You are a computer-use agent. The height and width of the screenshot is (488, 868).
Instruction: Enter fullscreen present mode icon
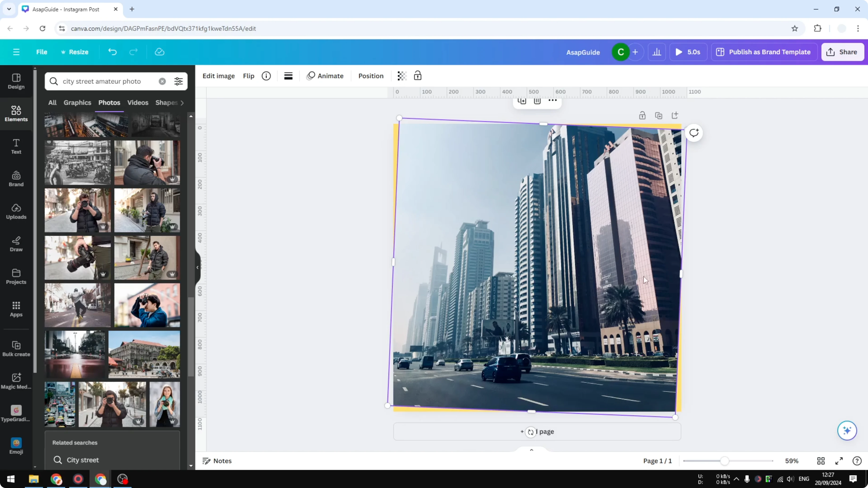point(839,461)
